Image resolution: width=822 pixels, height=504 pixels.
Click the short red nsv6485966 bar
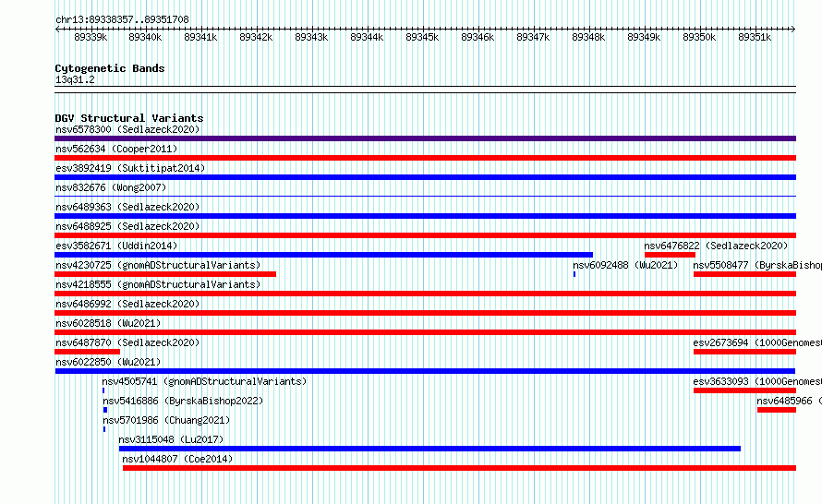[x=777, y=410]
